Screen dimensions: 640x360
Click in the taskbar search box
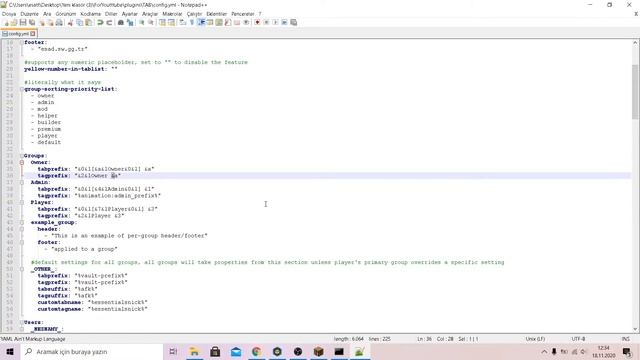[91, 351]
